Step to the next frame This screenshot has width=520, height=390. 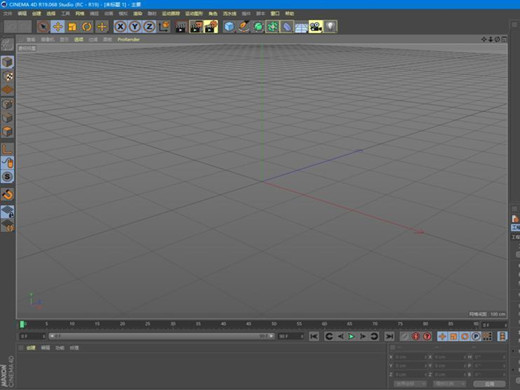(x=363, y=336)
